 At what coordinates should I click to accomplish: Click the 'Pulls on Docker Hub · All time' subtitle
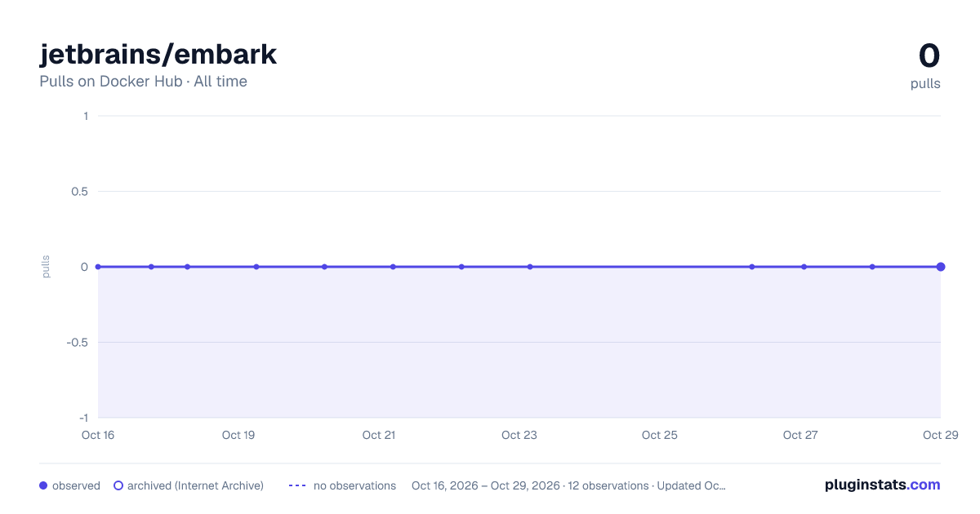point(143,82)
